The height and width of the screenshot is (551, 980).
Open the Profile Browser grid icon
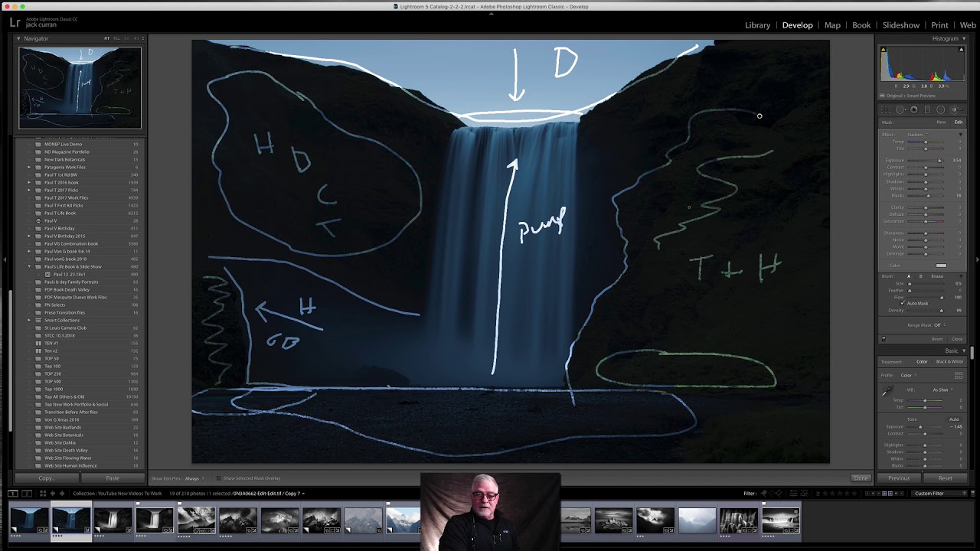point(959,376)
